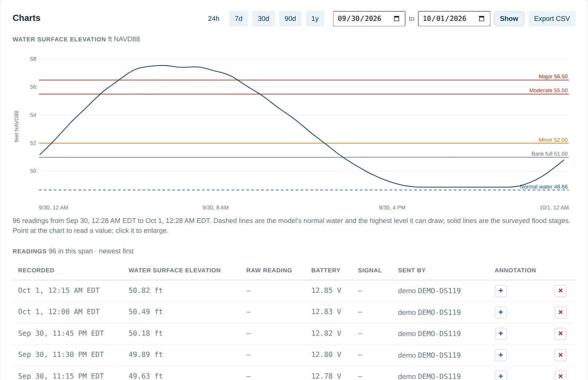
Task: Select the 1y time range
Action: point(315,19)
